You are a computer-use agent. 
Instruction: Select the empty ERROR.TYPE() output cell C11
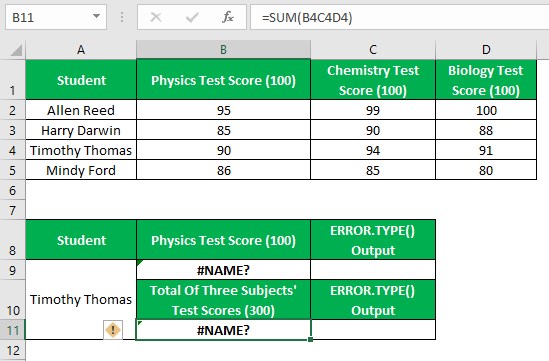373,329
